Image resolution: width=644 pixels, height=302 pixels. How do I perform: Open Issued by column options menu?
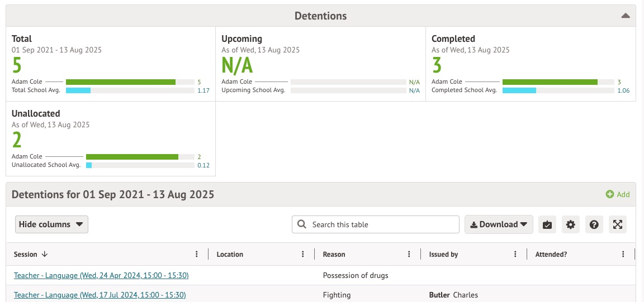(x=515, y=254)
